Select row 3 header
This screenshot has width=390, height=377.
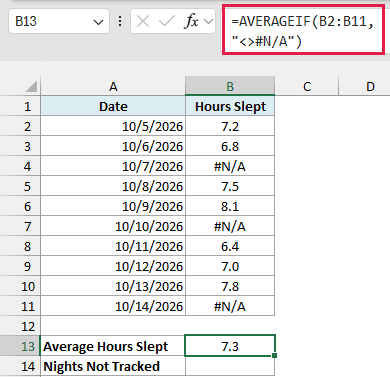pyautogui.click(x=20, y=146)
